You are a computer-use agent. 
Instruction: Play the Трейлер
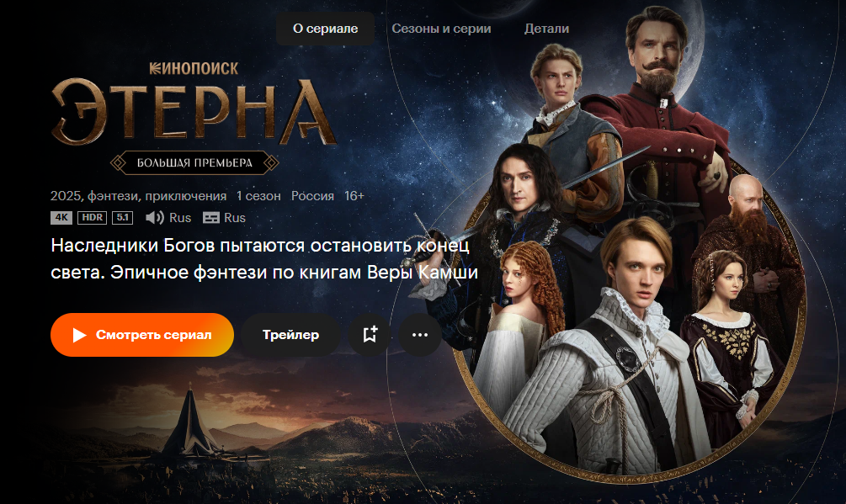[x=290, y=335]
